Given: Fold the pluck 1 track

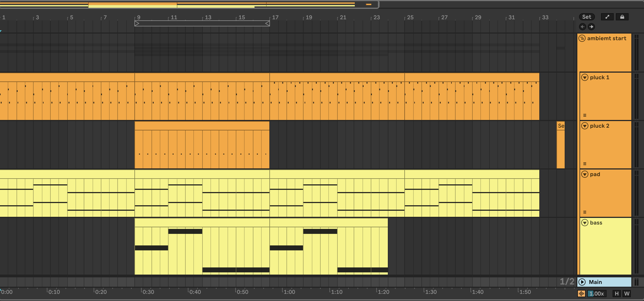Looking at the screenshot, I should click(x=585, y=78).
